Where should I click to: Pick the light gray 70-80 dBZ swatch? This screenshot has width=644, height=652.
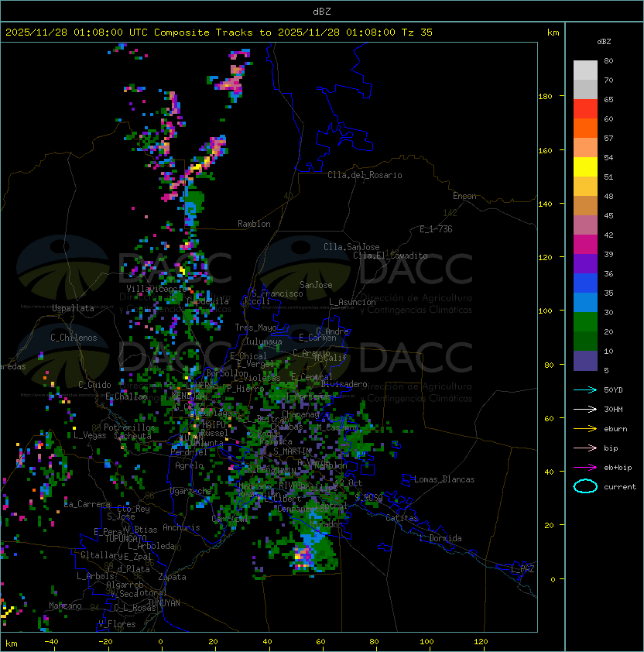585,70
